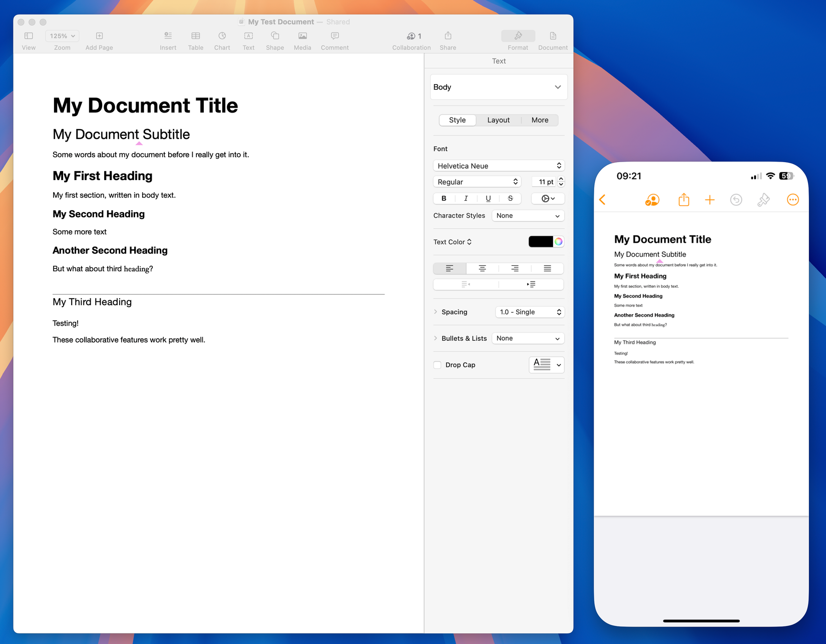Click the font size field showing 11 pt
This screenshot has height=644, width=826.
pos(545,181)
